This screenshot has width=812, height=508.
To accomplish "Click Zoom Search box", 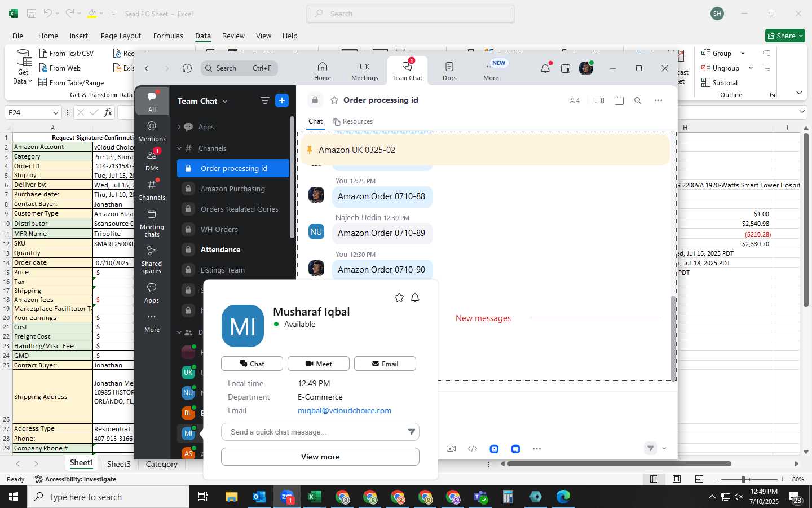I will (x=239, y=68).
